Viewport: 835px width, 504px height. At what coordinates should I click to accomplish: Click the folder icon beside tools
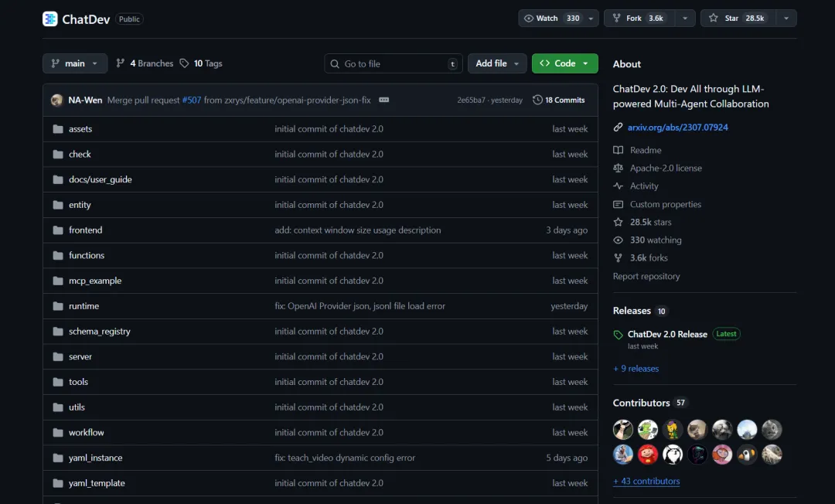[58, 382]
